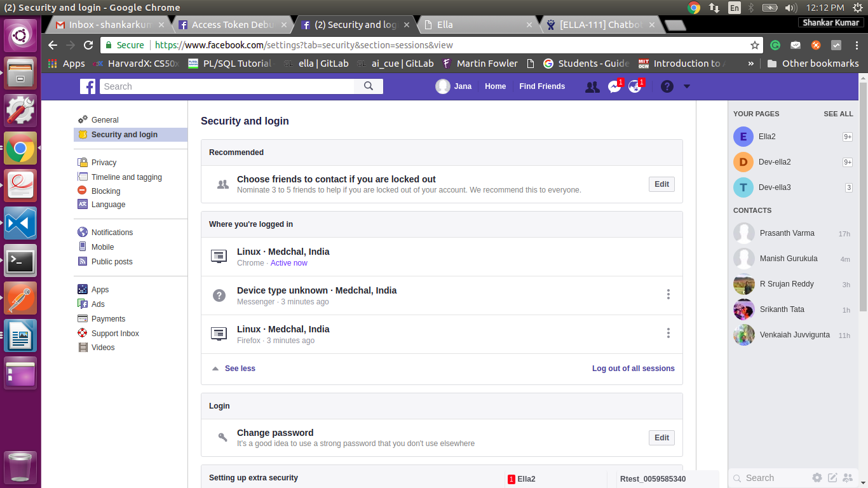The width and height of the screenshot is (868, 488).
Task: Open chat with Prasanth Varma
Action: tap(792, 233)
